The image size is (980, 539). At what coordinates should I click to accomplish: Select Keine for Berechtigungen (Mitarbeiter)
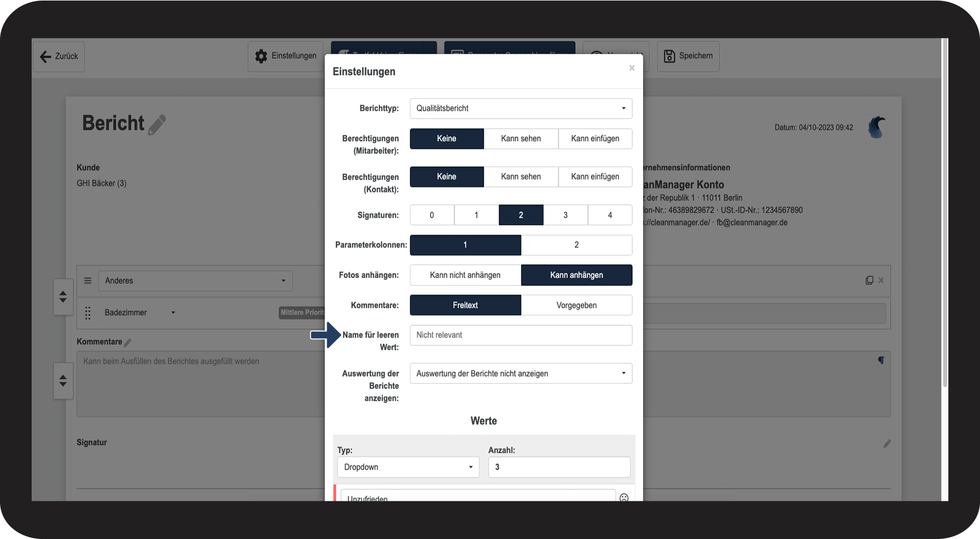pos(446,139)
